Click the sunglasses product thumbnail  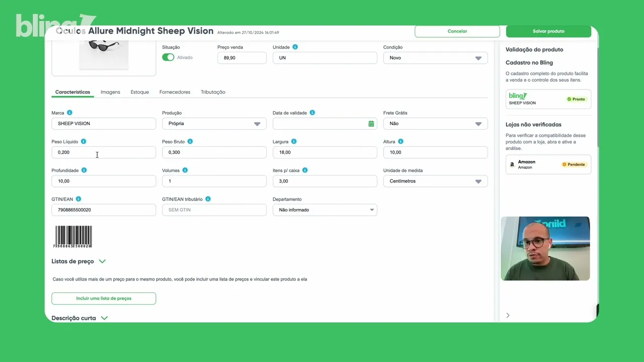(104, 55)
